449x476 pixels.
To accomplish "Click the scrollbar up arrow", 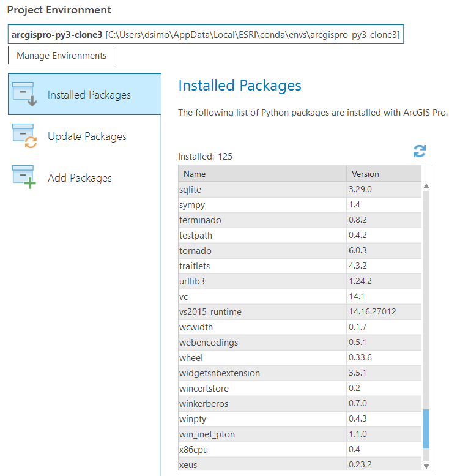I will coord(426,186).
